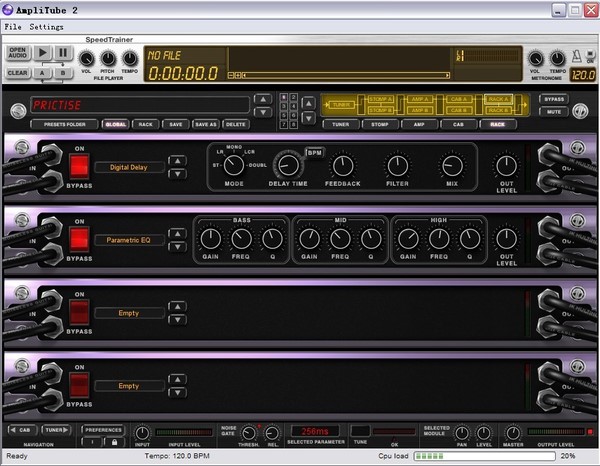Turn the EQ MID FREQ knob
The width and height of the screenshot is (600, 466).
coord(340,239)
